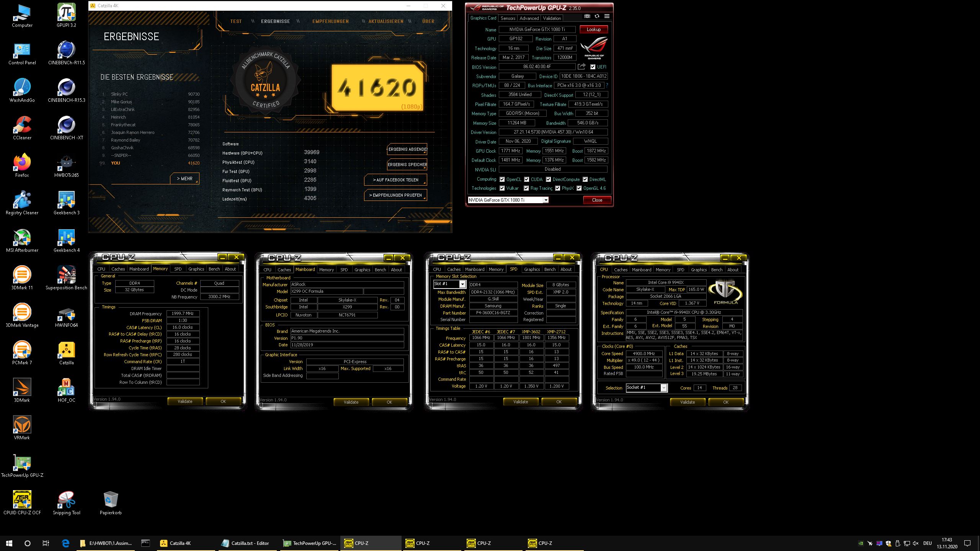Toggle Vulkan checkbox in GPU-Z
Image resolution: width=980 pixels, height=551 pixels.
502,188
